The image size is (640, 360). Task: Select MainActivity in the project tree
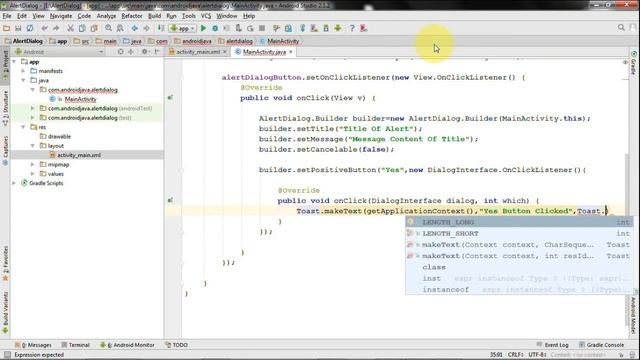(x=80, y=99)
